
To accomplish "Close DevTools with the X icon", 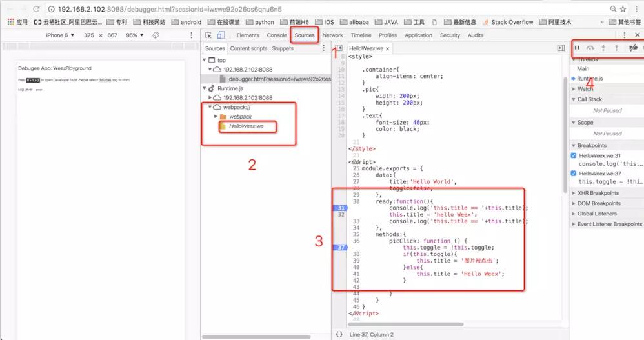I will (x=638, y=35).
